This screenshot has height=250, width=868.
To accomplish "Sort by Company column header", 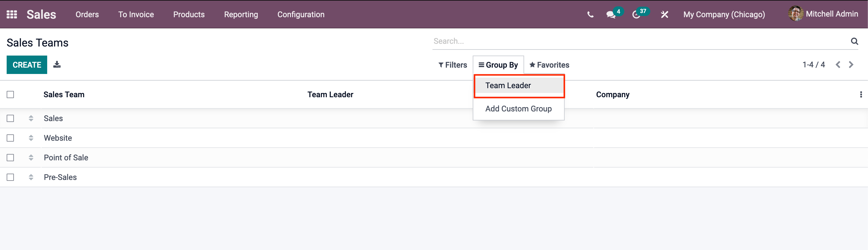I will point(612,95).
